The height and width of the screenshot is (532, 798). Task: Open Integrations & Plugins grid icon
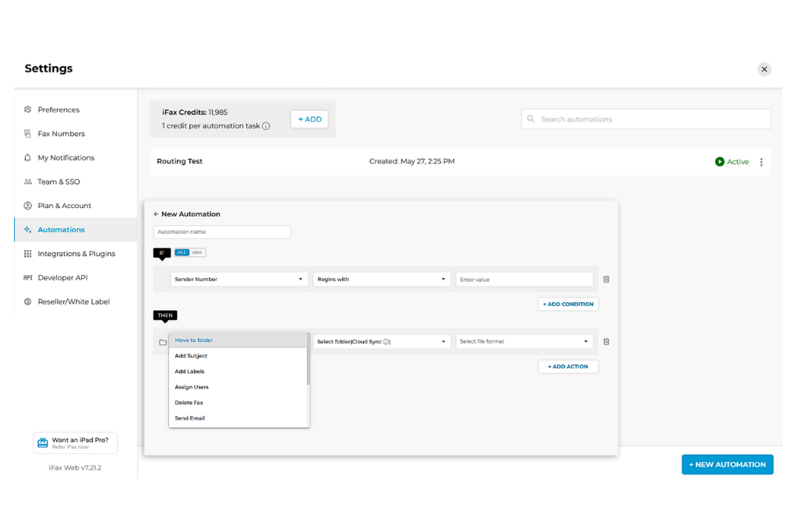coord(28,253)
